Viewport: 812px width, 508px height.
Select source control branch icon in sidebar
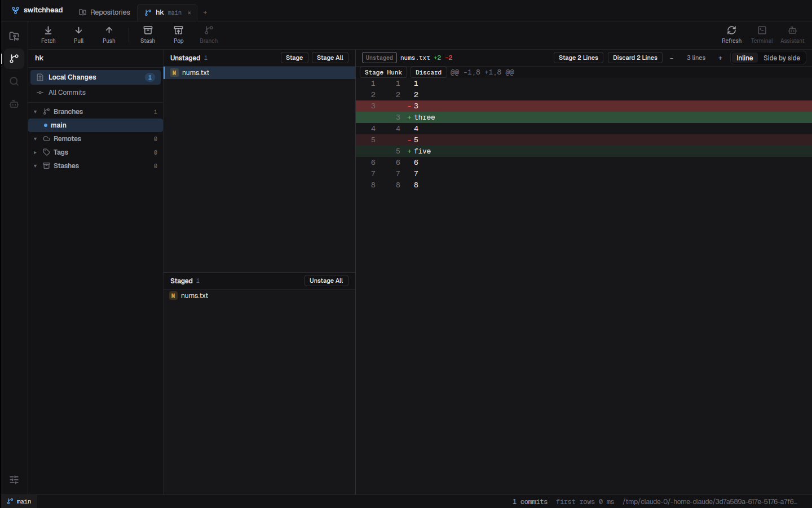pyautogui.click(x=14, y=59)
